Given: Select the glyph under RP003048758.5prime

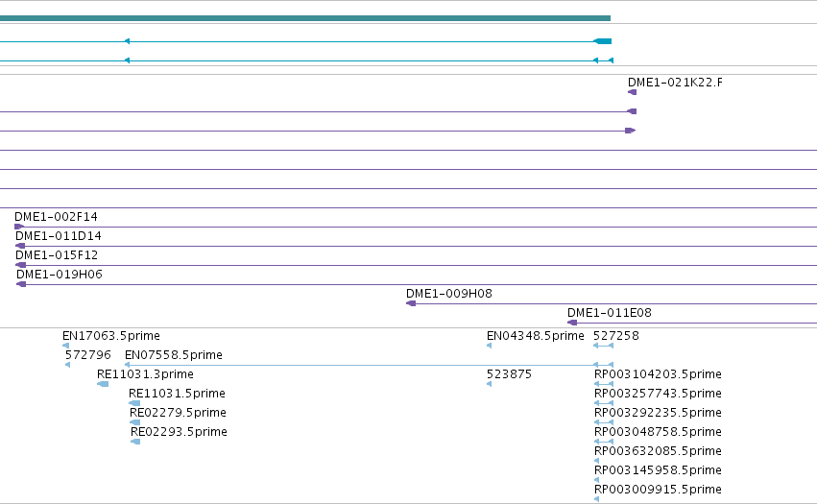Looking at the screenshot, I should (x=604, y=442).
